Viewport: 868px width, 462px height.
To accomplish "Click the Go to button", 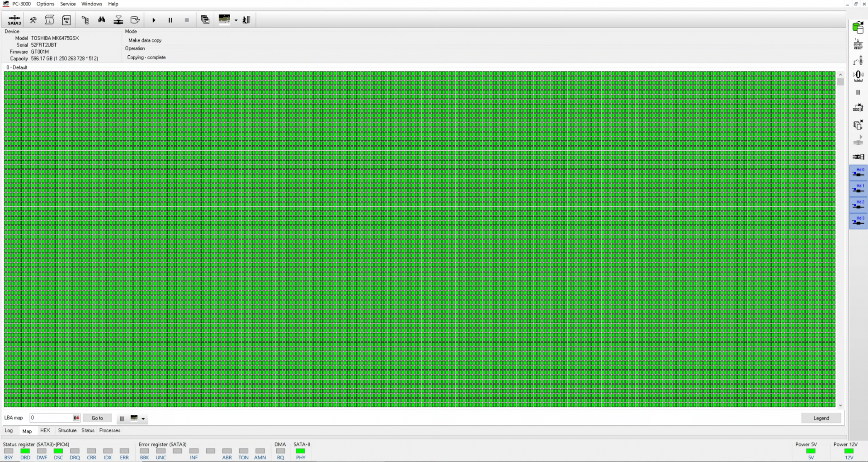I will click(x=97, y=418).
